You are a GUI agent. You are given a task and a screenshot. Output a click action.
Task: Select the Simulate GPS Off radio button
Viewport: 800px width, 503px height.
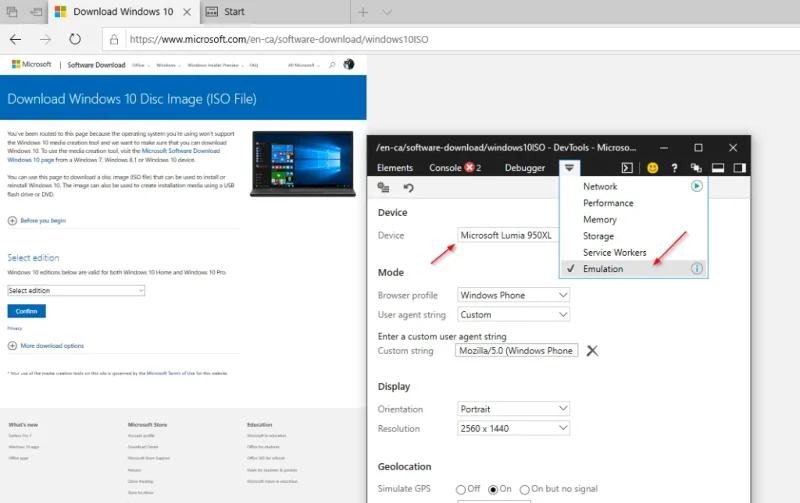(x=461, y=490)
